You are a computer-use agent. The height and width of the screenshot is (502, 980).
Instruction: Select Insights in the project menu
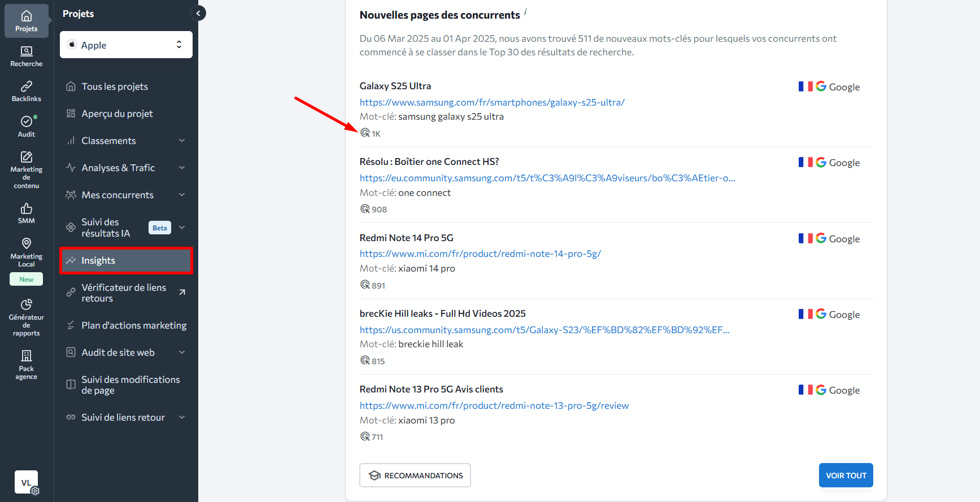coord(126,260)
